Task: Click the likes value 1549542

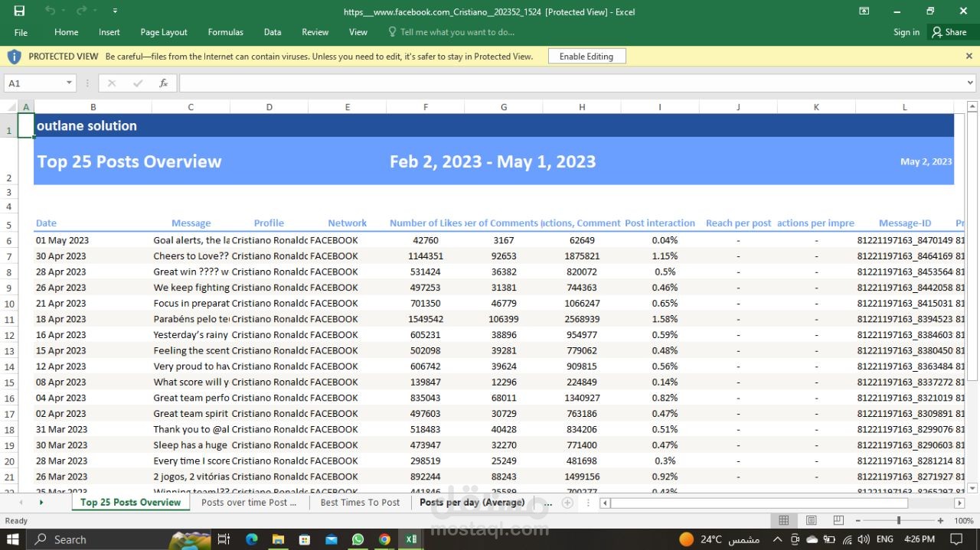Action: (426, 319)
